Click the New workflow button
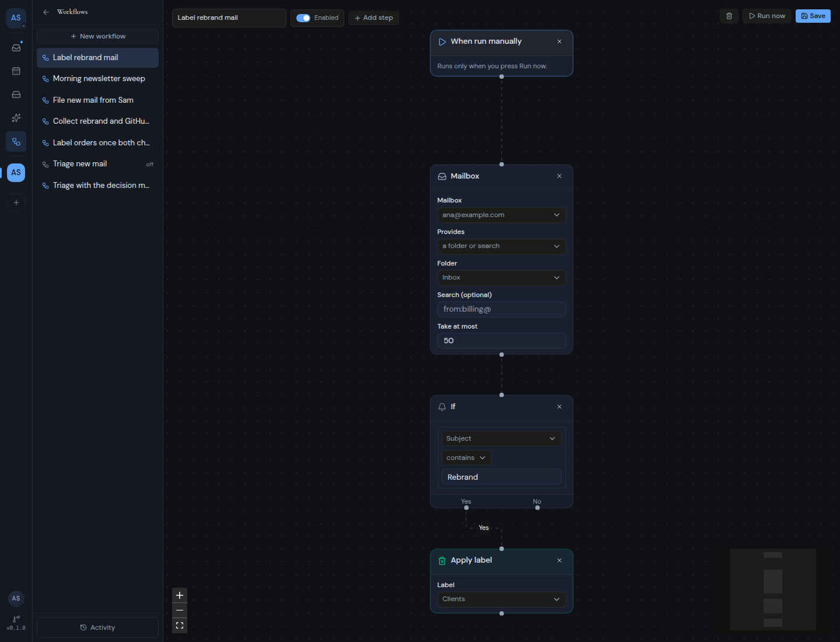Image resolution: width=840 pixels, height=642 pixels. (97, 36)
